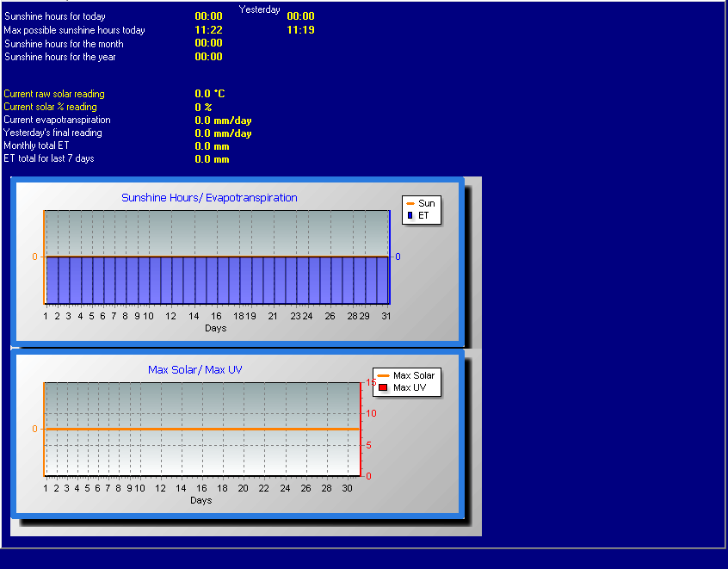Click day 31 on the sunshine chart axis
This screenshot has width=728, height=569.
(x=386, y=316)
